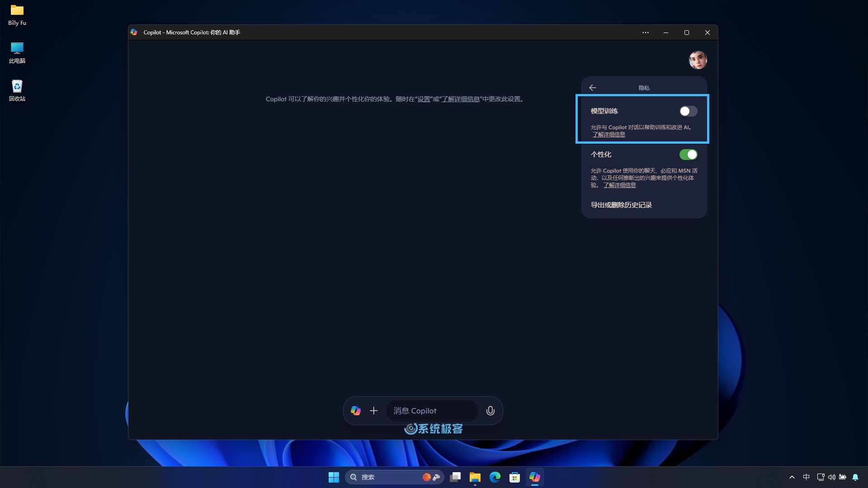Screen dimensions: 868x488
Task: Open File Explorer from taskbar
Action: click(475, 477)
